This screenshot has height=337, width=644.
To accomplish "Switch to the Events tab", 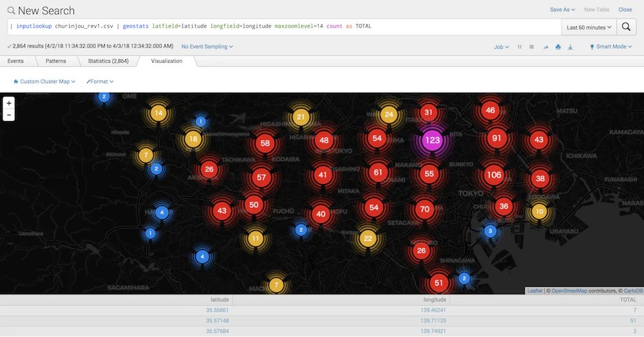I will (15, 61).
